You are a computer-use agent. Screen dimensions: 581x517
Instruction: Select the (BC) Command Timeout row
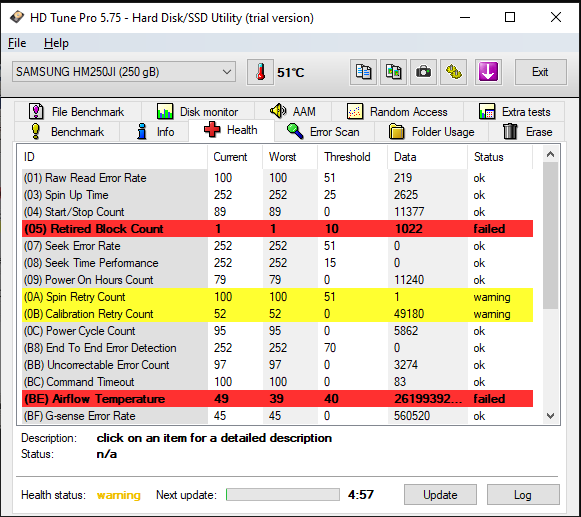tap(278, 382)
